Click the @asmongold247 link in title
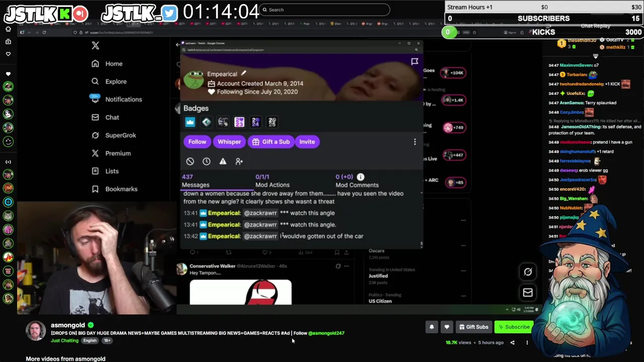Viewport: 644px width, 362px height. tap(326, 333)
